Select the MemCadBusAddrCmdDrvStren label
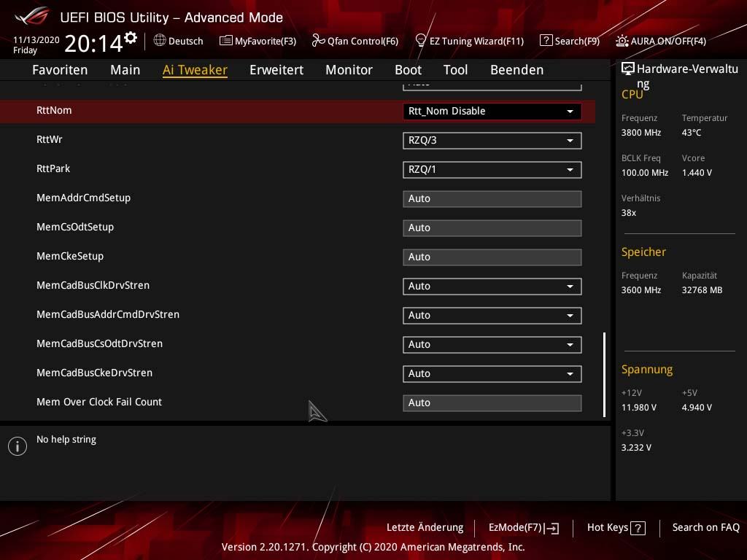The height and width of the screenshot is (560, 747). (x=108, y=314)
